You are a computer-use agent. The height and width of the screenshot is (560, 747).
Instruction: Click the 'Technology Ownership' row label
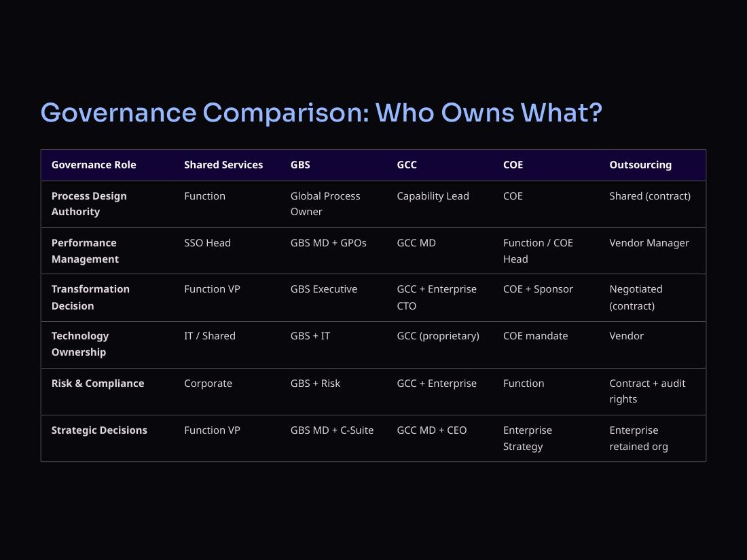(x=80, y=344)
